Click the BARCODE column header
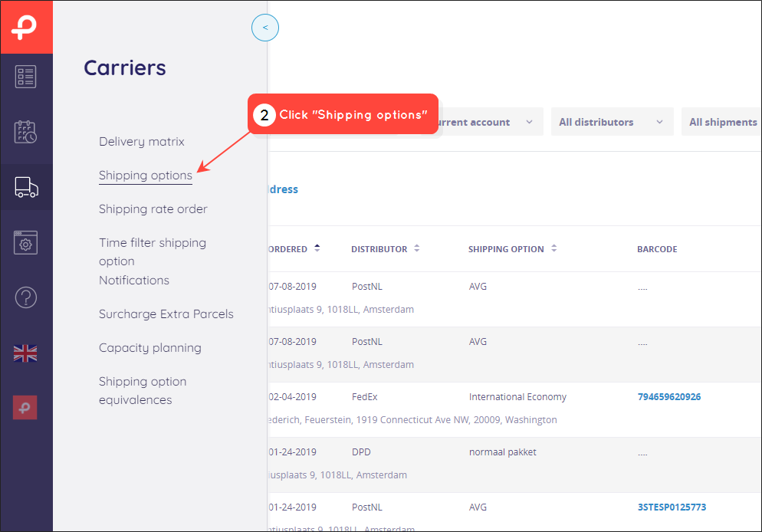Screen dimensions: 762x532 [657, 249]
